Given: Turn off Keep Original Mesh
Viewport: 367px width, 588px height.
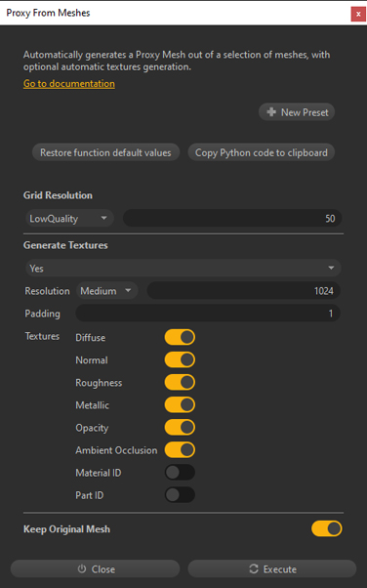Looking at the screenshot, I should (x=327, y=528).
